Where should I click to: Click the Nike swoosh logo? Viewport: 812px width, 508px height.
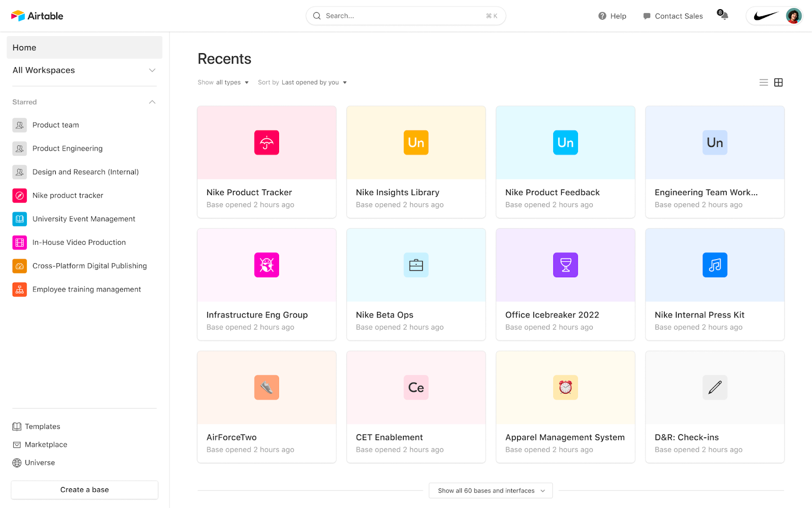(x=766, y=16)
